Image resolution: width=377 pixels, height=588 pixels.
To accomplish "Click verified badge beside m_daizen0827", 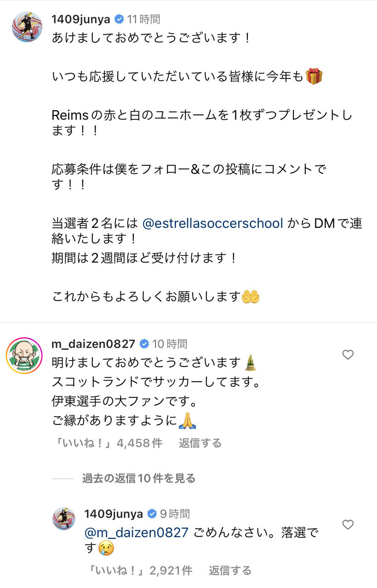I will pos(144,344).
